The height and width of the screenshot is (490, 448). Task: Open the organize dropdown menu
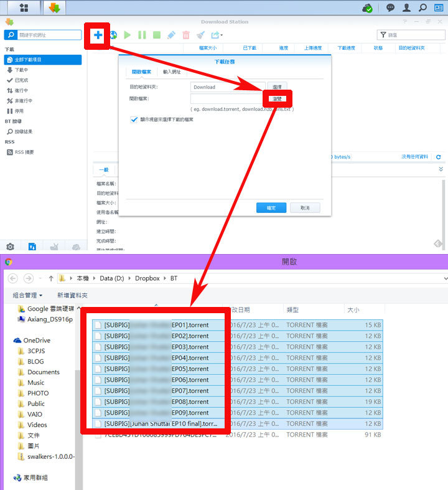coord(27,295)
